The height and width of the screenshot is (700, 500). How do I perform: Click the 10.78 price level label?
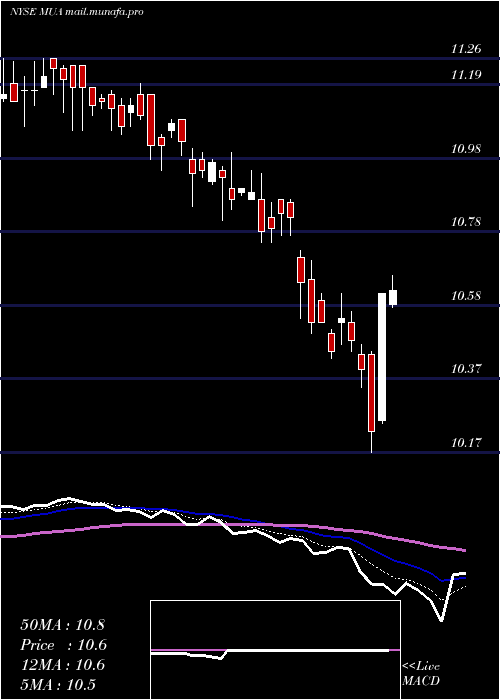tap(466, 222)
